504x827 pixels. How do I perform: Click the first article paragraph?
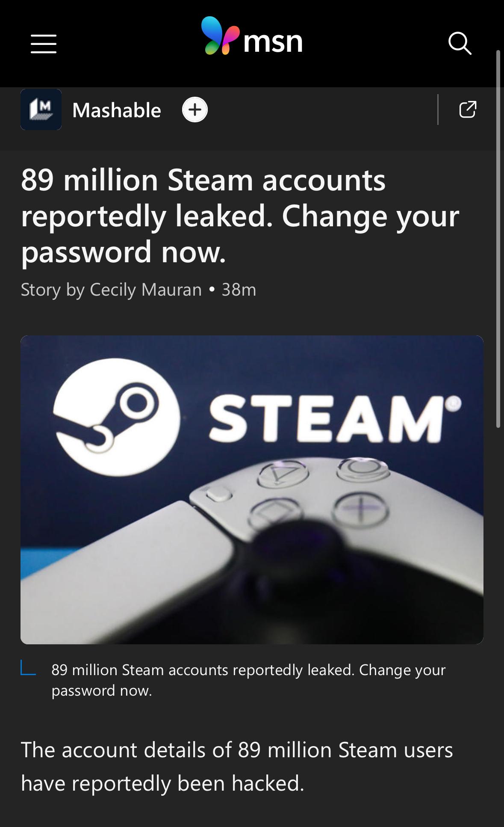tap(237, 766)
